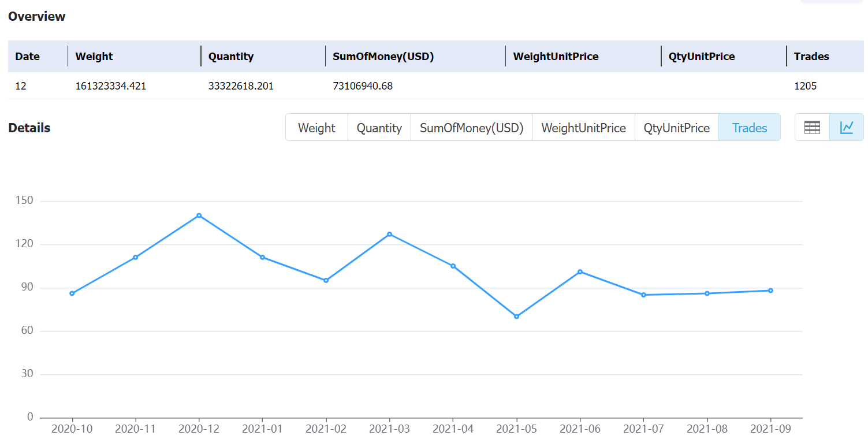Click the 2021-02 data point on chart
Screen dimensions: 868x439
point(326,280)
